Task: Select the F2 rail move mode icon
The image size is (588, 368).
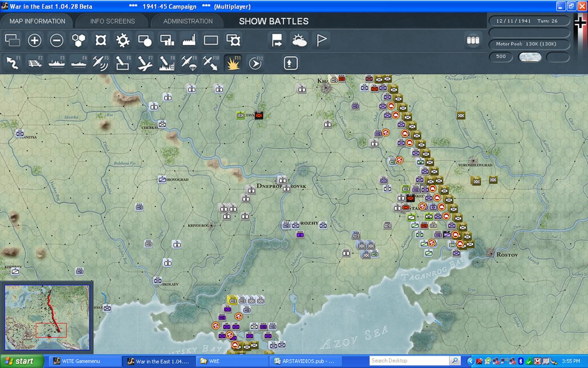Action: pos(34,63)
